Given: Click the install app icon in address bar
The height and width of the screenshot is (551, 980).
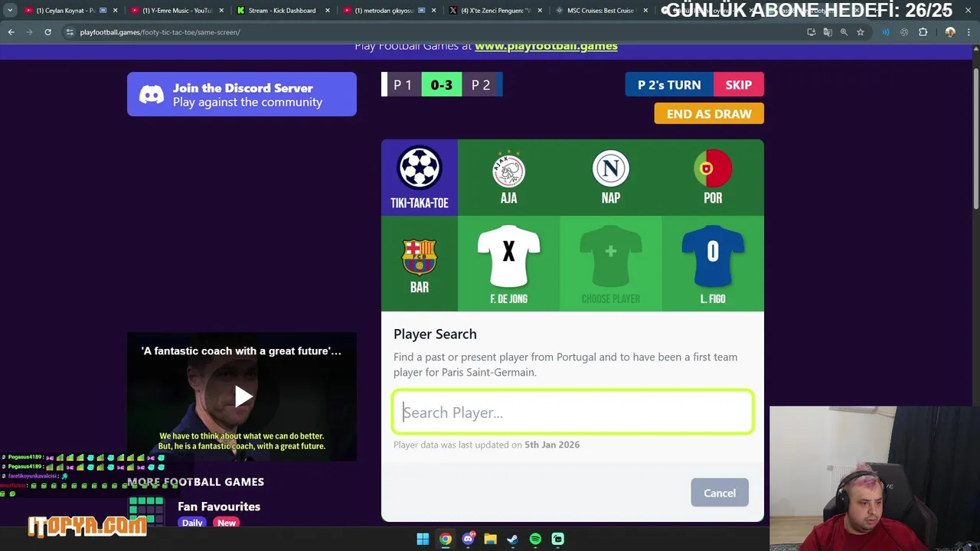Looking at the screenshot, I should click(811, 32).
